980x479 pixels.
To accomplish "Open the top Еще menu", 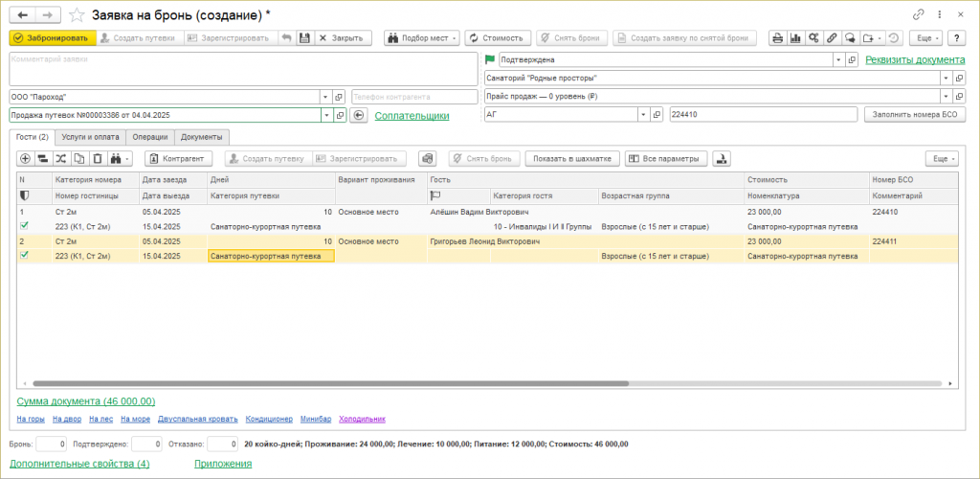I will click(926, 37).
